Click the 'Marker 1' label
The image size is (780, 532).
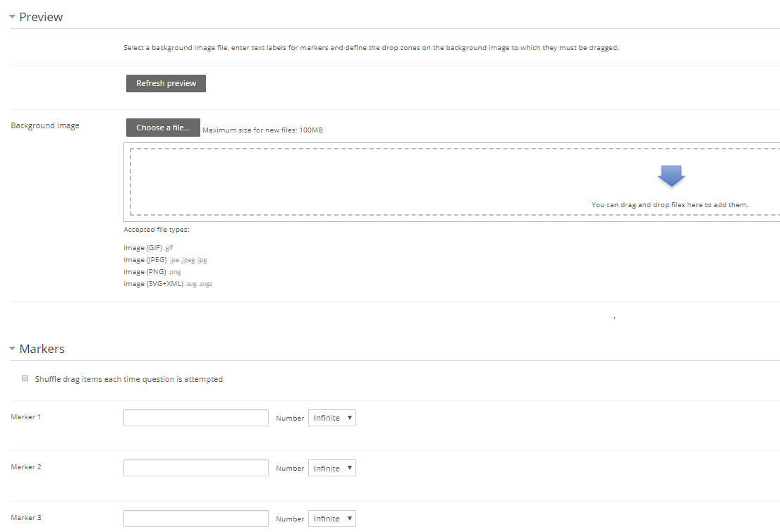26,416
